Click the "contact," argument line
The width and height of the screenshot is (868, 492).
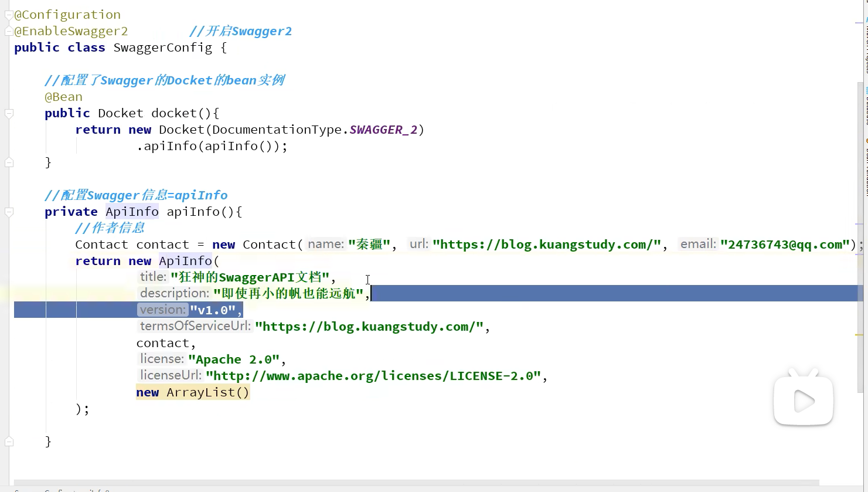(166, 343)
